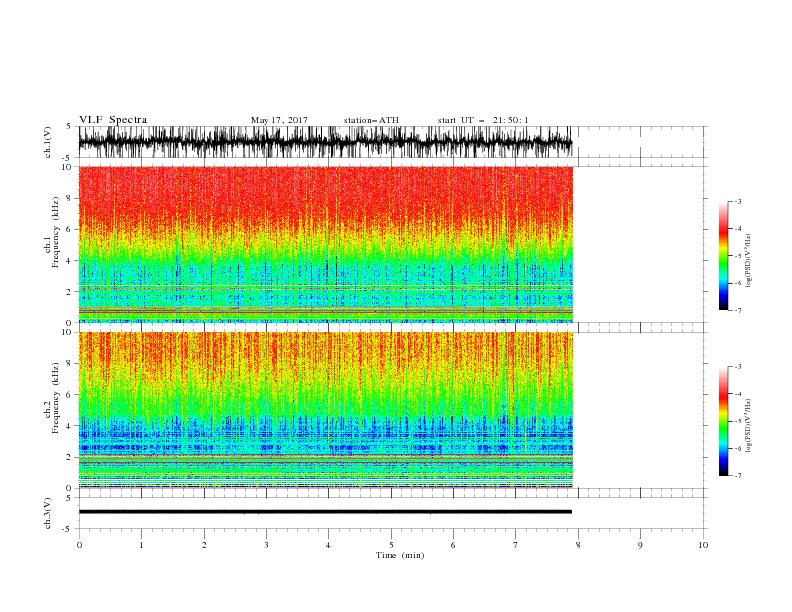Select the "Time (min)" axis label

[400, 555]
